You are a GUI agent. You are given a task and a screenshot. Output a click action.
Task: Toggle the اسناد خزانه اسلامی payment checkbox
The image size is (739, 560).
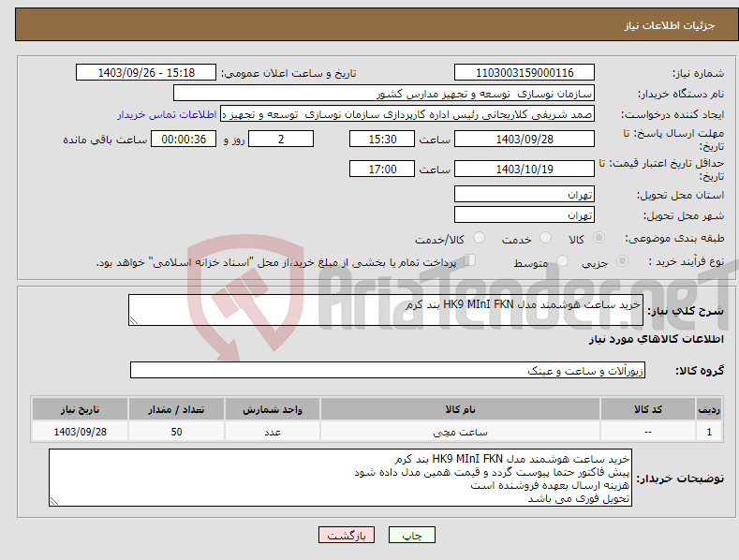coord(470,260)
